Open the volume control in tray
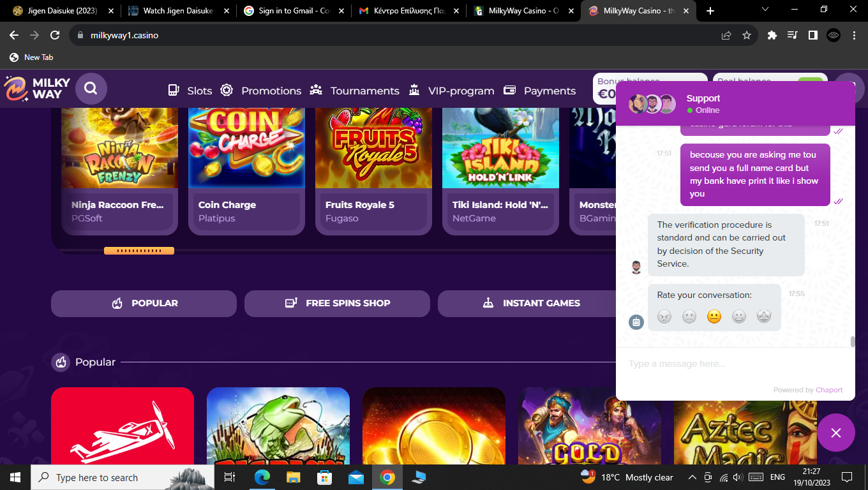This screenshot has width=868, height=490. click(x=738, y=477)
